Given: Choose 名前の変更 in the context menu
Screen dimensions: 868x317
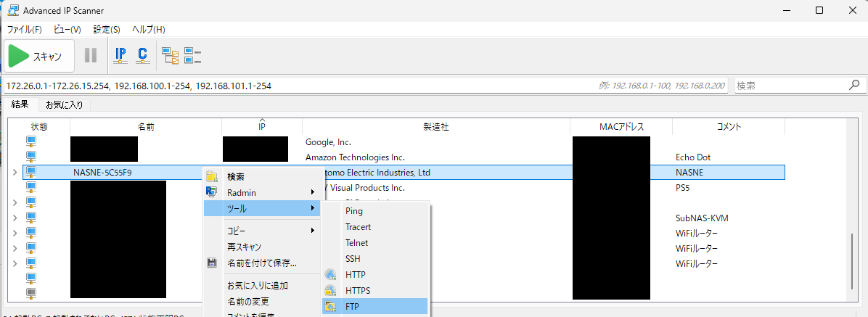Looking at the screenshot, I should [x=263, y=302].
